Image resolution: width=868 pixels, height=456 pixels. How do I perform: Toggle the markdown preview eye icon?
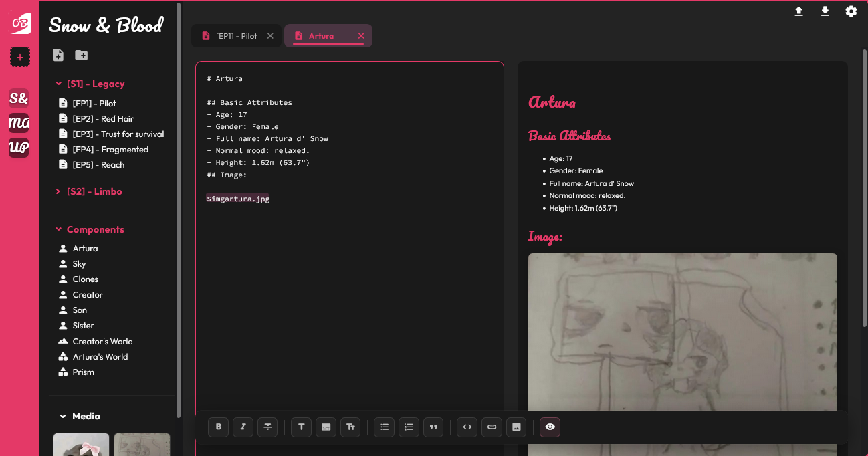[550, 427]
